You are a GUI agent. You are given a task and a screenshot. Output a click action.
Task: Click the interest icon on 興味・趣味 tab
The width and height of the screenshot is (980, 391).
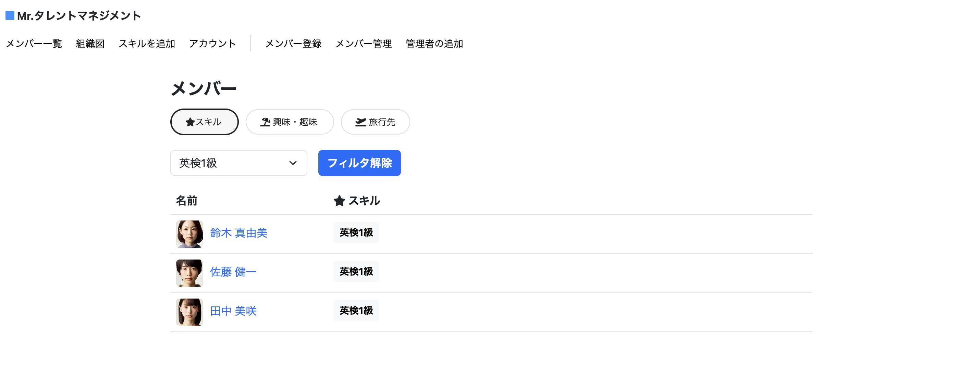pos(263,122)
